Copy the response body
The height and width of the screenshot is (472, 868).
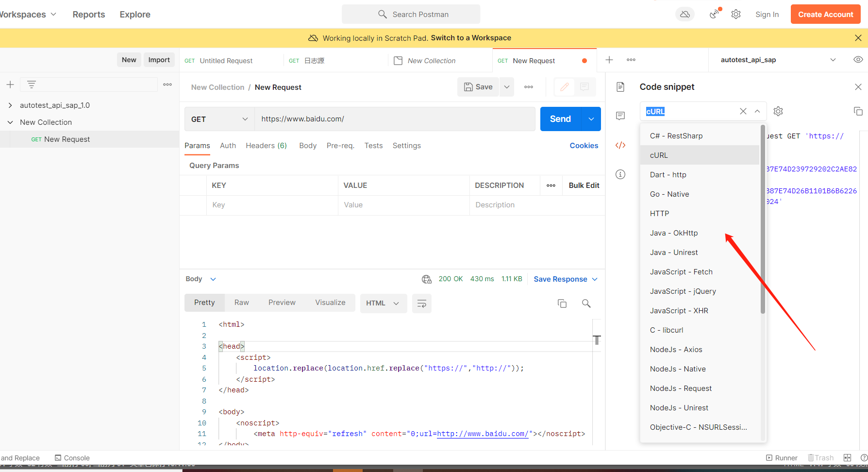(x=562, y=303)
